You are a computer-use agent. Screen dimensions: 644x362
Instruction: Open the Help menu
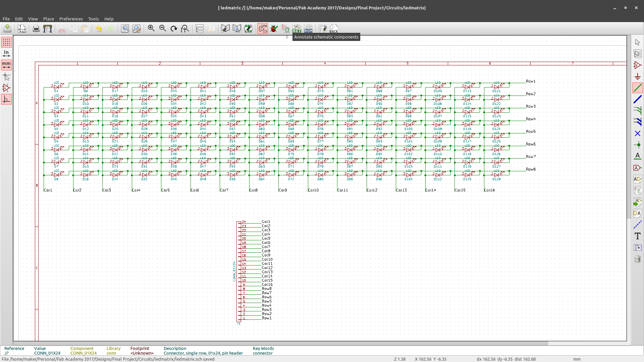pyautogui.click(x=109, y=19)
